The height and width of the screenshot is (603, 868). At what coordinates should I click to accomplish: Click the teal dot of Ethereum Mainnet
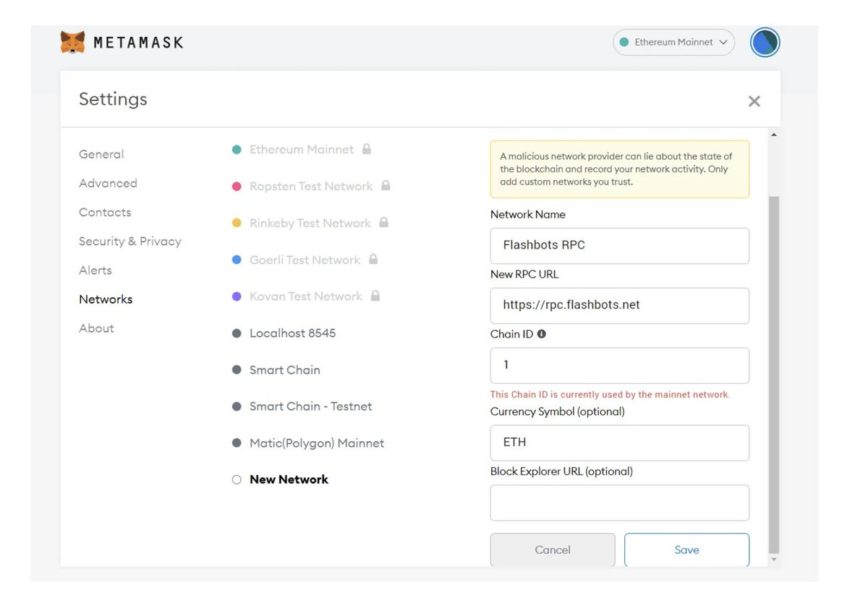coord(237,150)
